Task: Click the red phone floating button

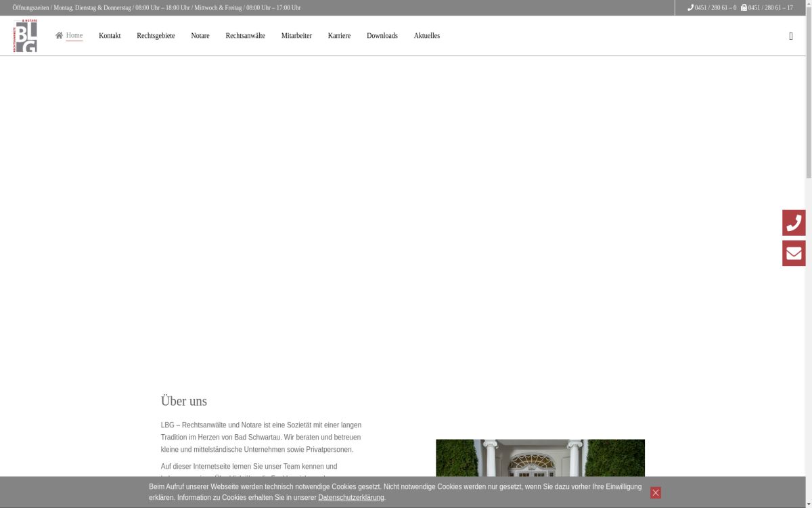Action: [794, 223]
